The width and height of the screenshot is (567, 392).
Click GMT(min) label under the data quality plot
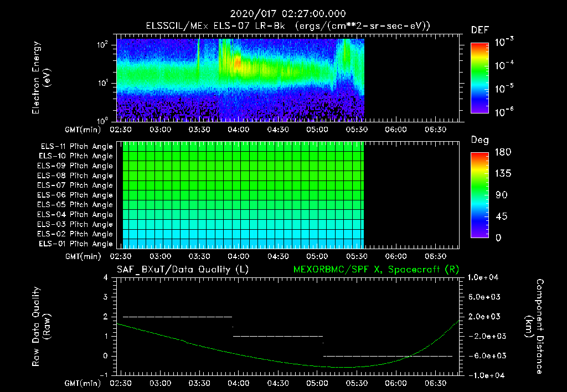tap(83, 383)
